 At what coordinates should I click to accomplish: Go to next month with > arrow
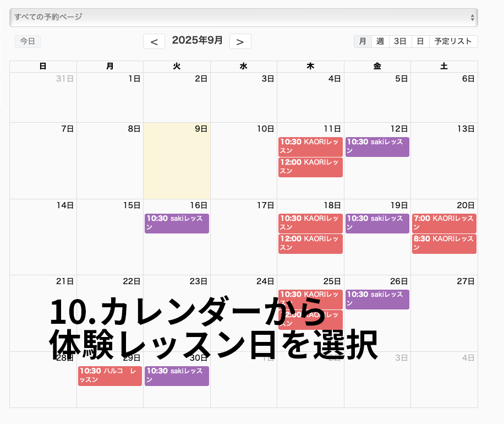click(x=240, y=41)
